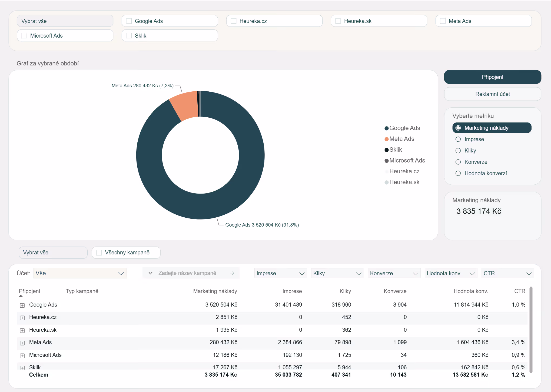Check the Meta Ads filter checkbox

pyautogui.click(x=443, y=21)
